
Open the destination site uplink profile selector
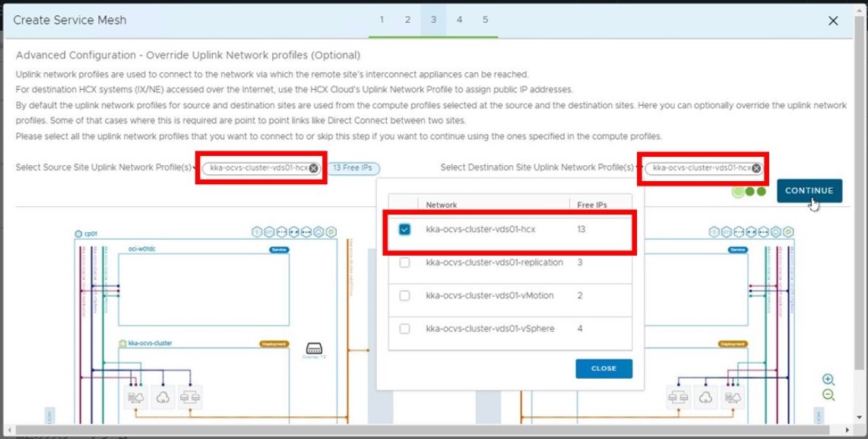tap(698, 168)
